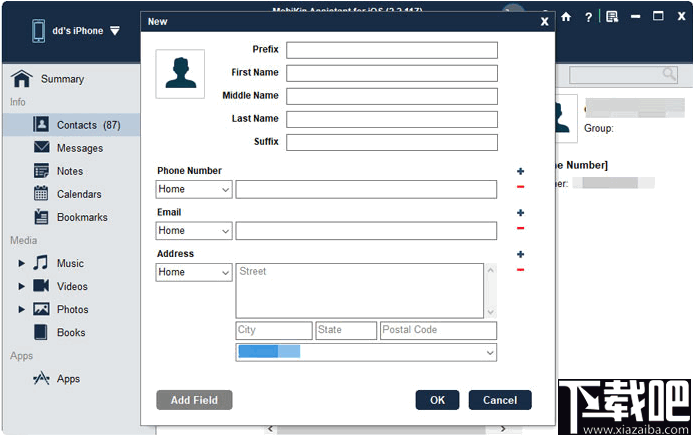Select Bookmarks sidebar item
Viewport: 693px width, 435px height.
pos(72,217)
